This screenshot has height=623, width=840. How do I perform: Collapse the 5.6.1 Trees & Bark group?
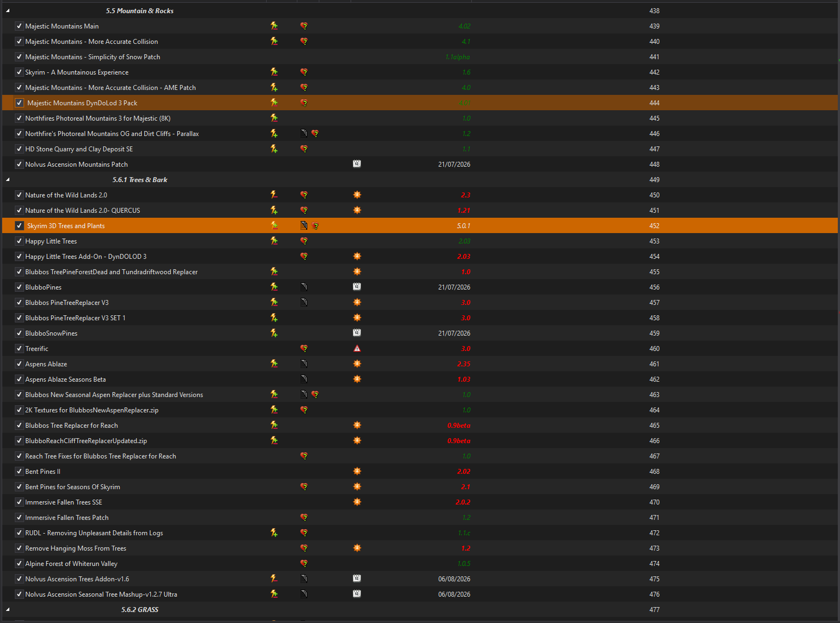[8, 179]
